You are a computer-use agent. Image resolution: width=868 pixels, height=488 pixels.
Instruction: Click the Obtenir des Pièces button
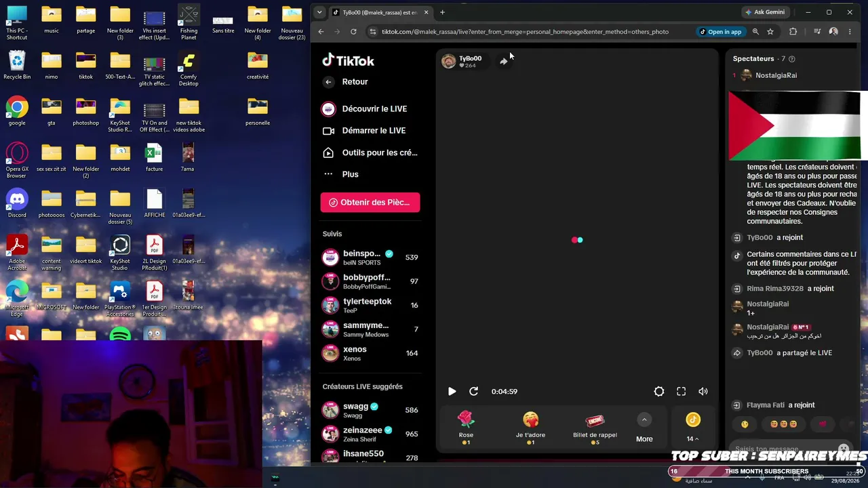(370, 202)
